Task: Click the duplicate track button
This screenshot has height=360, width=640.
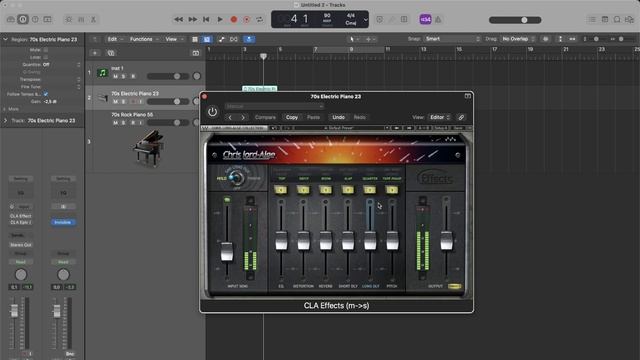Action: point(111,53)
